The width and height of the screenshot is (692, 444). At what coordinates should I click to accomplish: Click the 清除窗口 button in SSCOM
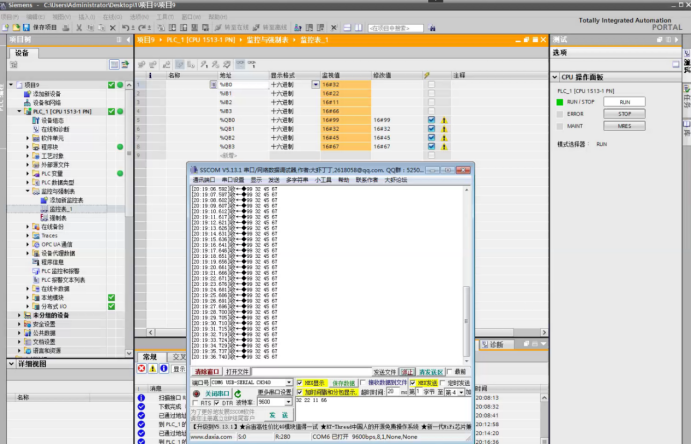point(207,372)
